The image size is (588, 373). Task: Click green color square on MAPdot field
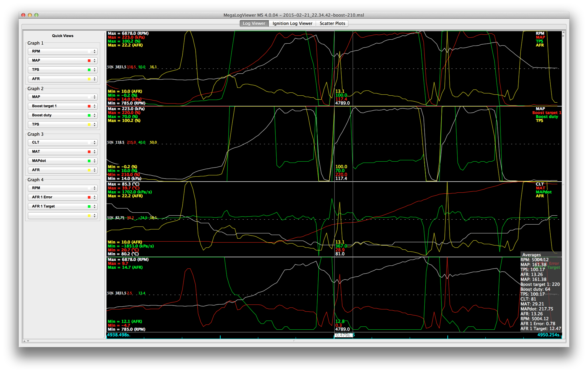pyautogui.click(x=89, y=161)
